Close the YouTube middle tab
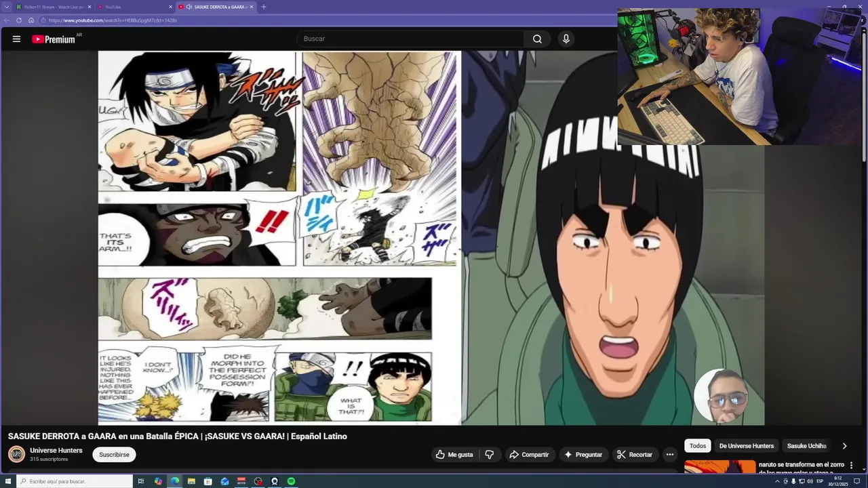 (x=170, y=7)
